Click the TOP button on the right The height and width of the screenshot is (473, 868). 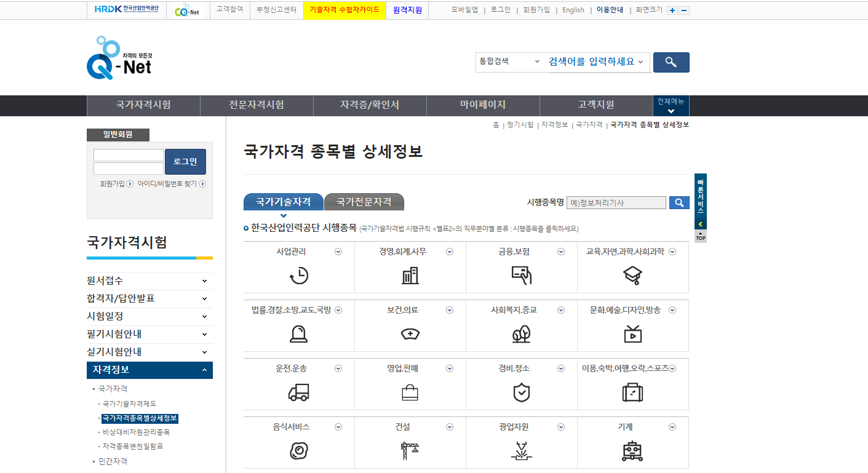pyautogui.click(x=699, y=236)
